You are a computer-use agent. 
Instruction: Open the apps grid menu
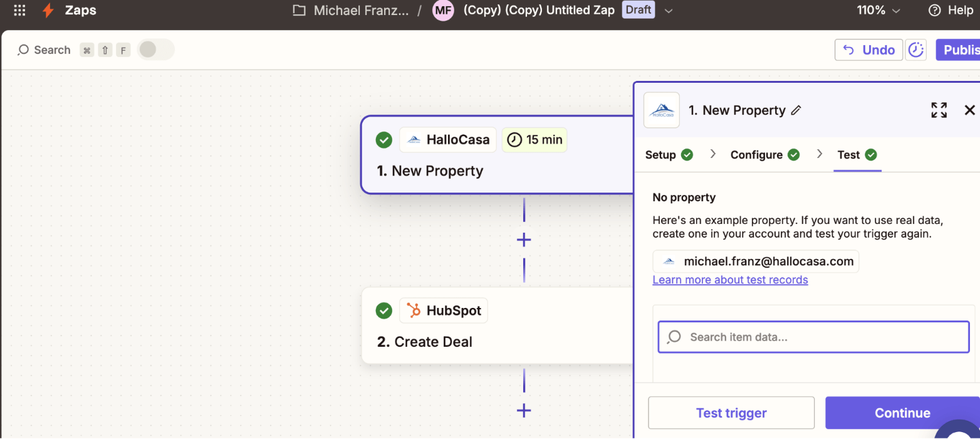pyautogui.click(x=19, y=10)
